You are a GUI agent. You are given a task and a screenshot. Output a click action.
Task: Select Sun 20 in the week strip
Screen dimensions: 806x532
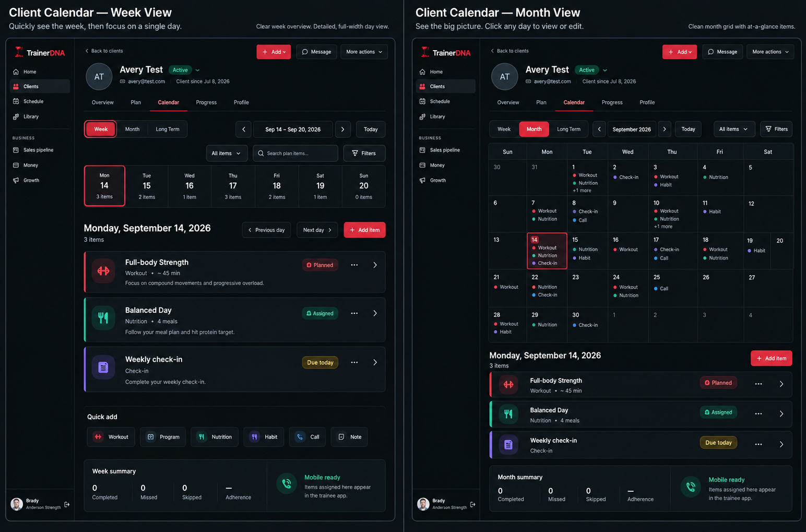click(364, 186)
